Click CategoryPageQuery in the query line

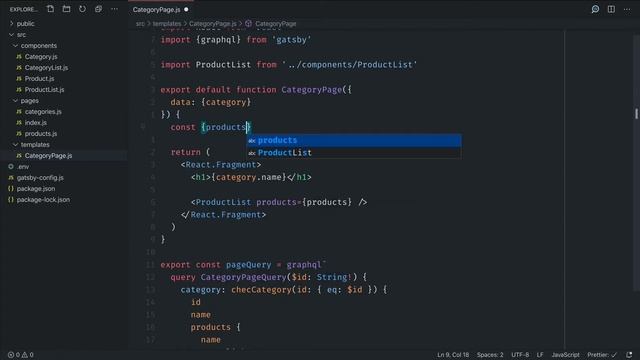tap(243, 277)
